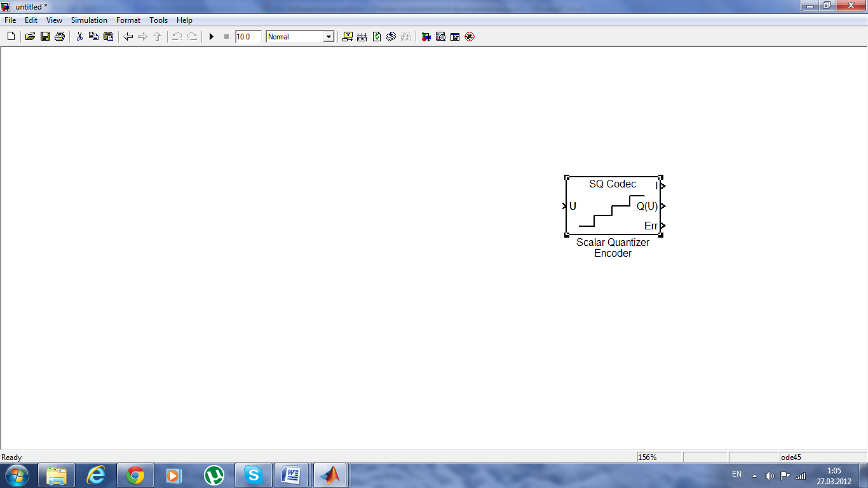
Task: Click the Ready status text
Action: click(x=11, y=457)
